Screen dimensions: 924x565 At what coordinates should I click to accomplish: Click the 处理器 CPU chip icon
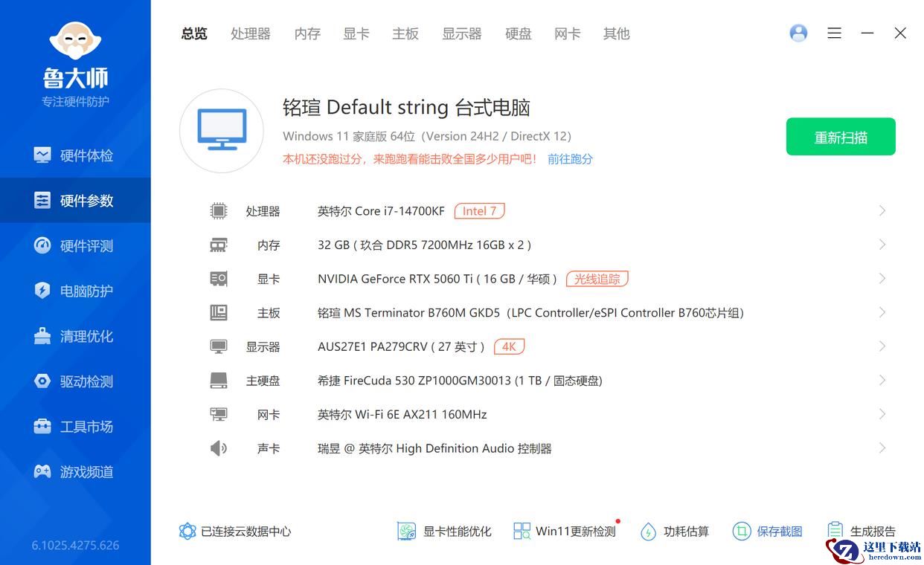(x=218, y=211)
